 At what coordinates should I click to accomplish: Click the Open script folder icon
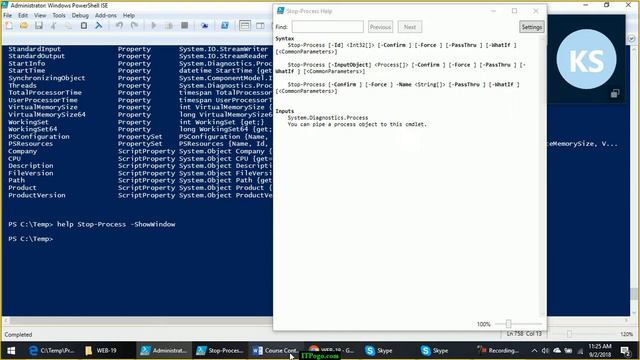point(24,26)
